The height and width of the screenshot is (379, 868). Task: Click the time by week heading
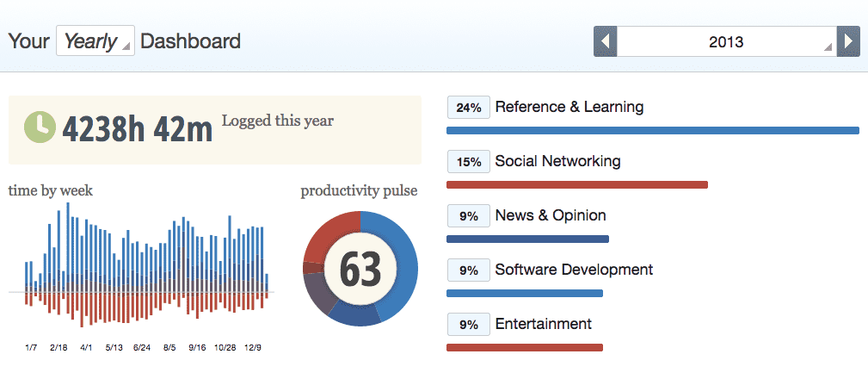tap(51, 191)
